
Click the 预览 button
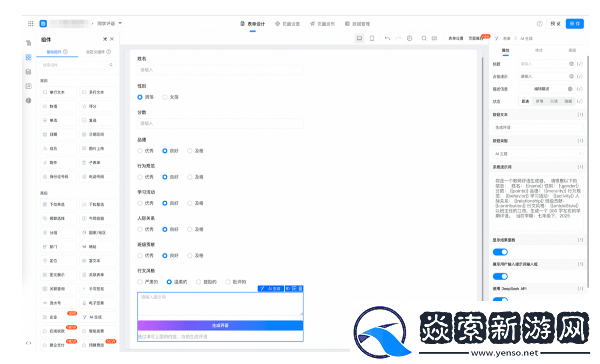pos(555,24)
